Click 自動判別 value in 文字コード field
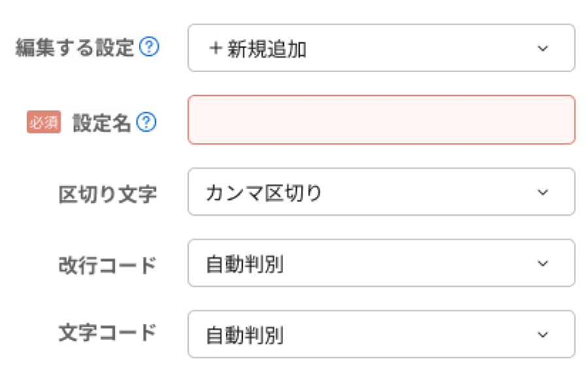 tap(244, 335)
